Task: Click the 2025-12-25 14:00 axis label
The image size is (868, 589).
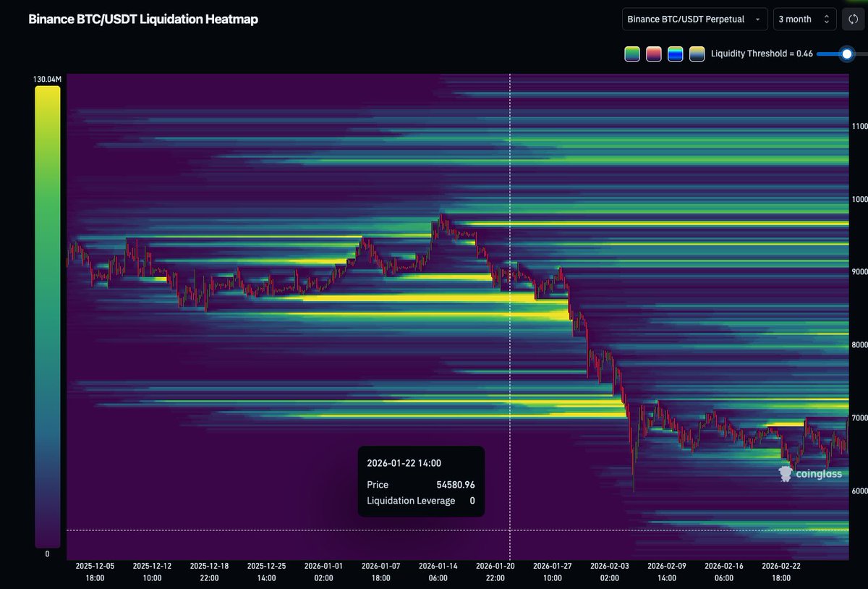Action: [266, 572]
